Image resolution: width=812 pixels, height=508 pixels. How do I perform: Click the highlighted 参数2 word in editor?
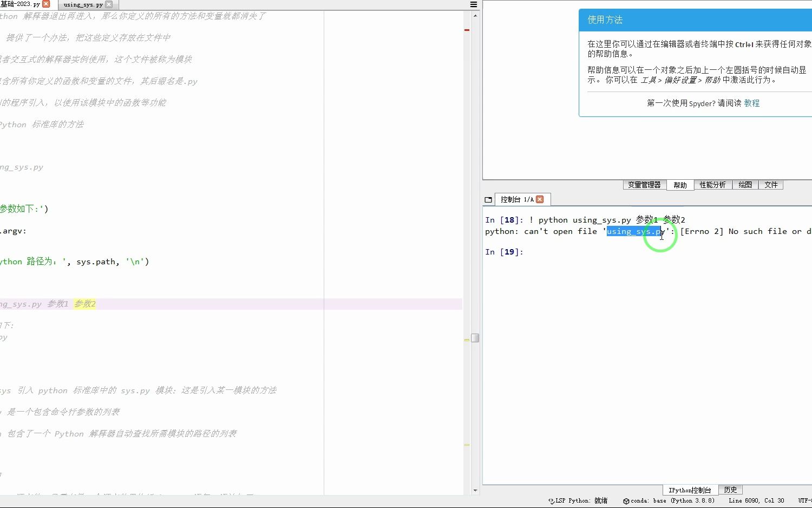tap(85, 304)
